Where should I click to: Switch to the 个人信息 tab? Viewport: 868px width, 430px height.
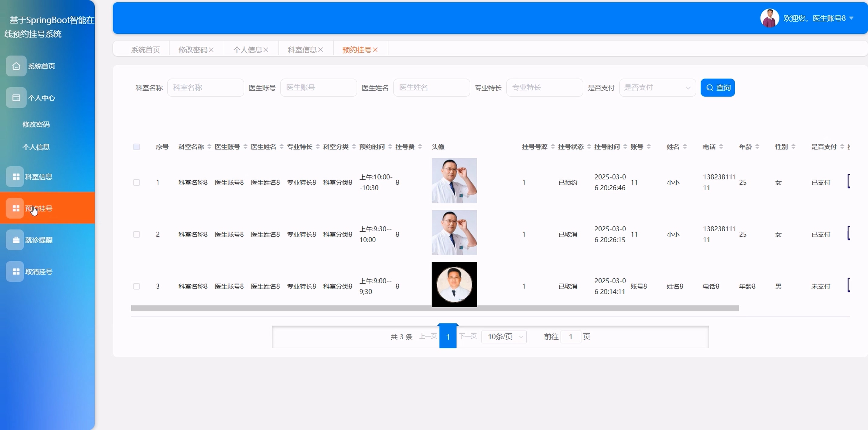pos(247,50)
